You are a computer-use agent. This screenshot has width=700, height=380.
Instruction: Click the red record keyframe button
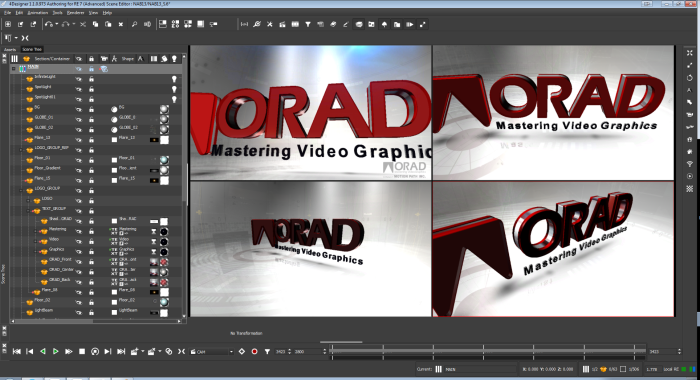pos(254,351)
